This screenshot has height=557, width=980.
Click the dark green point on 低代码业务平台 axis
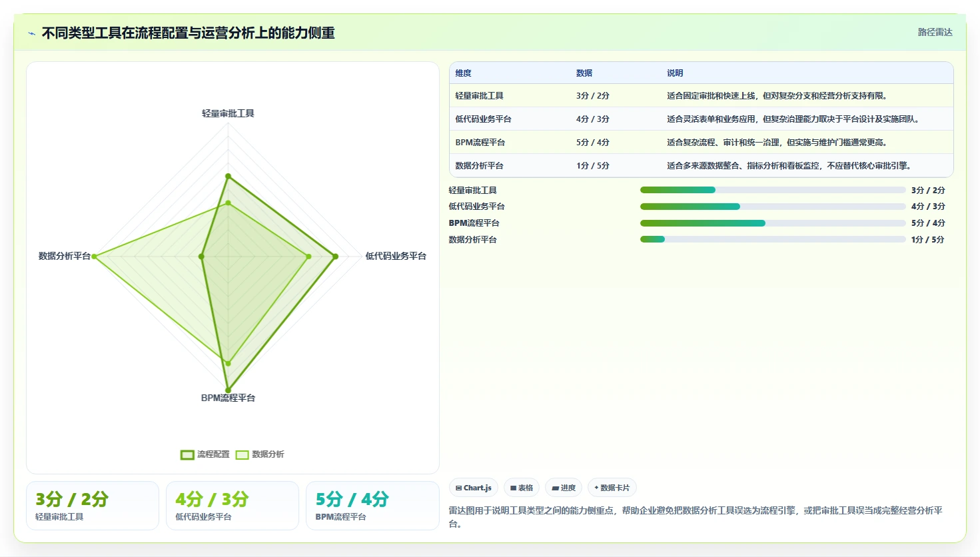335,257
